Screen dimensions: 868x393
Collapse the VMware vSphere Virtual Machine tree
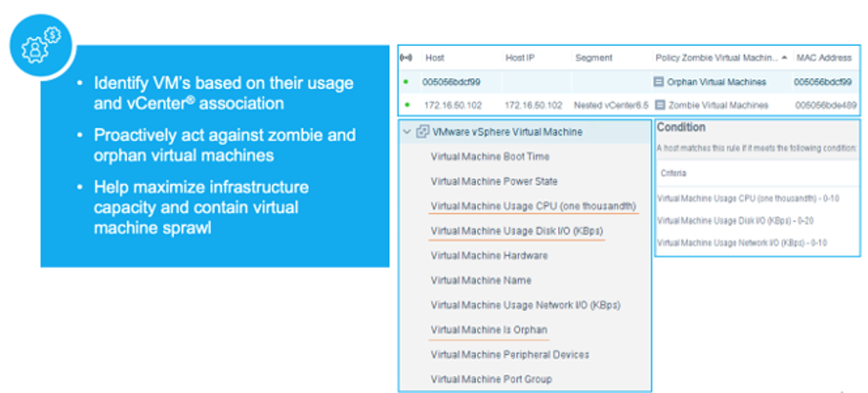407,132
